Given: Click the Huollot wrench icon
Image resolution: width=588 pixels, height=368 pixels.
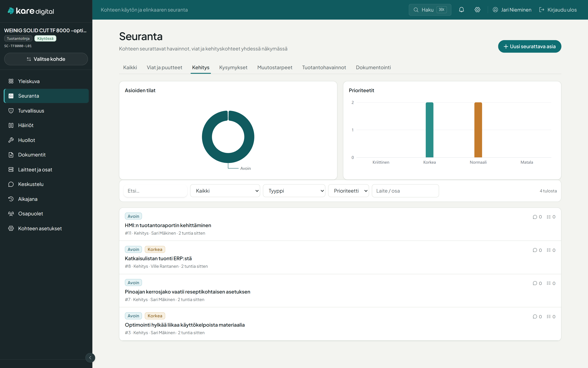Looking at the screenshot, I should pyautogui.click(x=11, y=140).
